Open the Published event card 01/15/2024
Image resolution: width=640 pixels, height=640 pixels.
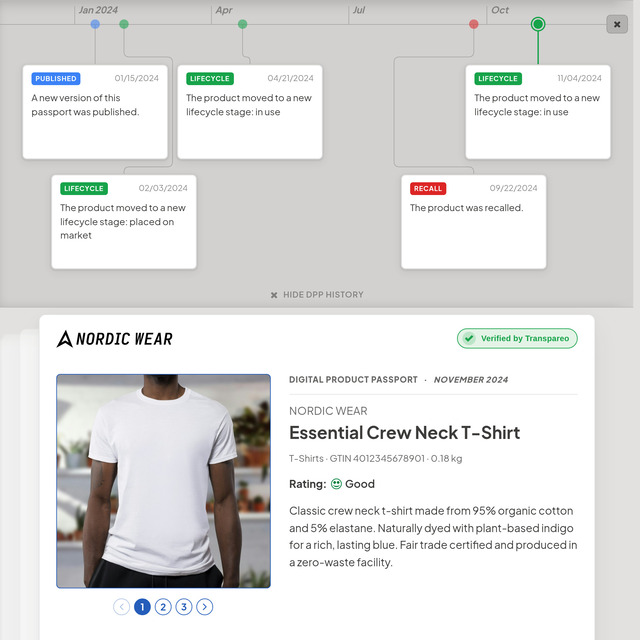pyautogui.click(x=95, y=112)
